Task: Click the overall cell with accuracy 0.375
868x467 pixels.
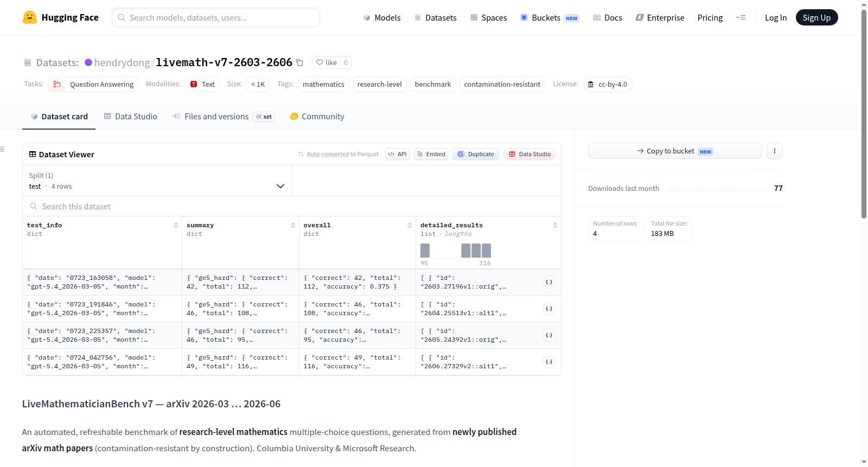Action: (x=358, y=282)
